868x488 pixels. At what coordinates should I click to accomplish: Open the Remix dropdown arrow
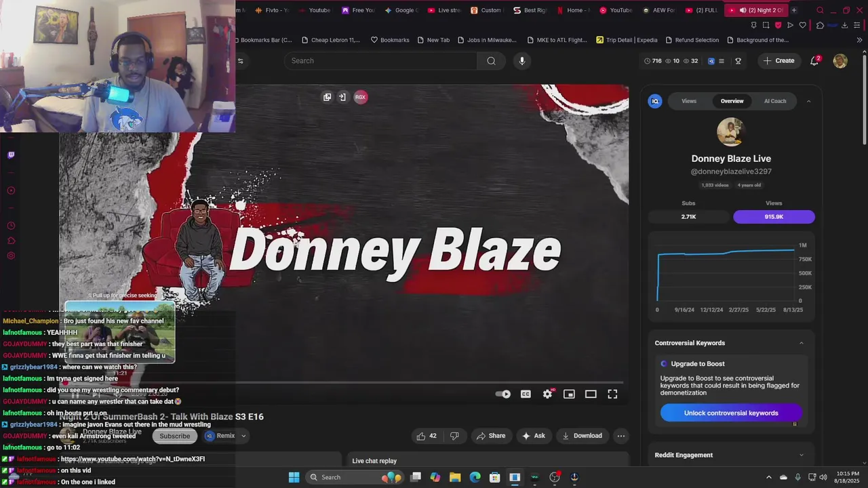(243, 436)
